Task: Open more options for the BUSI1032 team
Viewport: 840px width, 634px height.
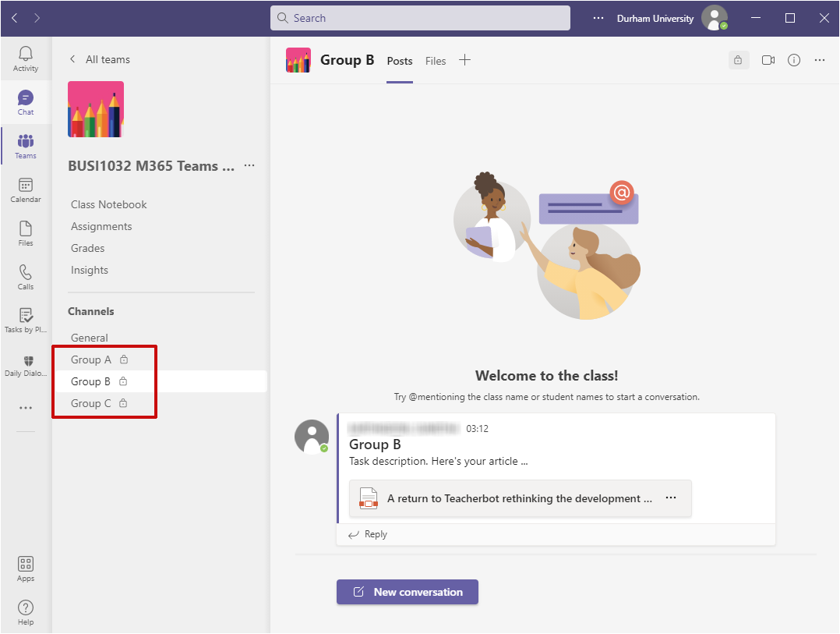Action: (249, 165)
